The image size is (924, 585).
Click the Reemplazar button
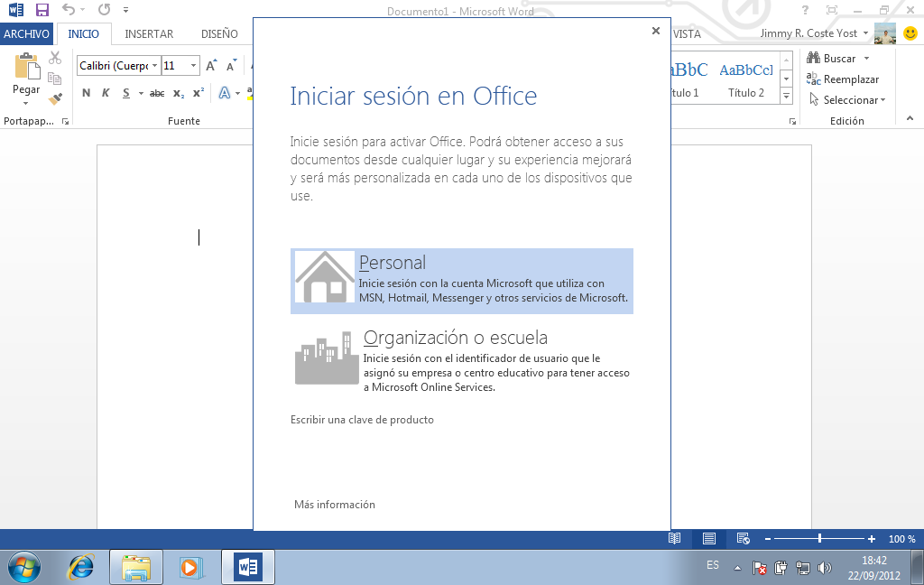coord(843,79)
